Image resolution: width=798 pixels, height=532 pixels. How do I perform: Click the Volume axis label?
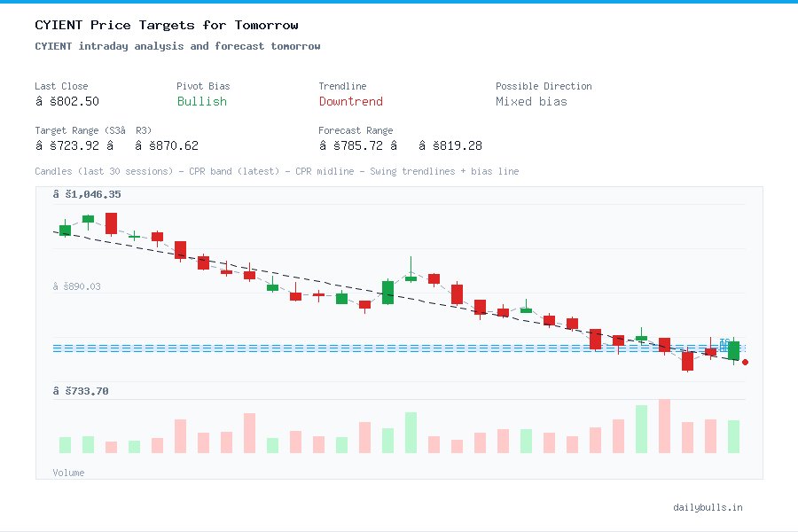(x=68, y=472)
